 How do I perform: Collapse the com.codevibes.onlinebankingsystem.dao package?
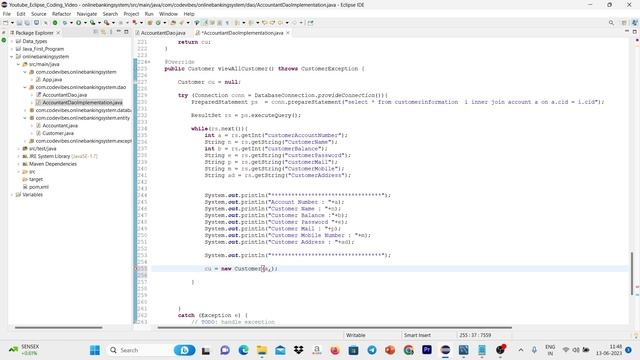click(25, 87)
